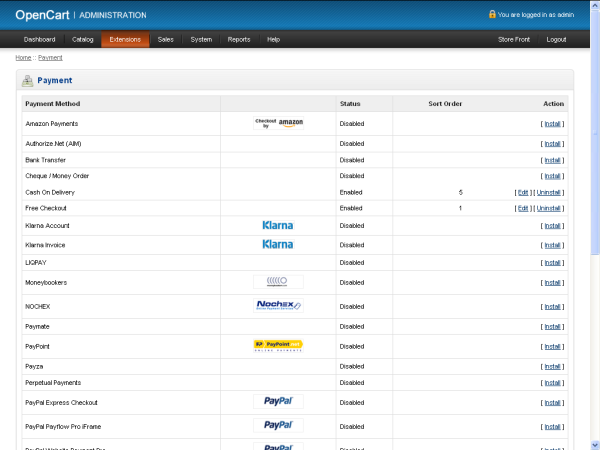Install Amazon Payments
Viewport: 600px width, 450px height.
click(552, 124)
